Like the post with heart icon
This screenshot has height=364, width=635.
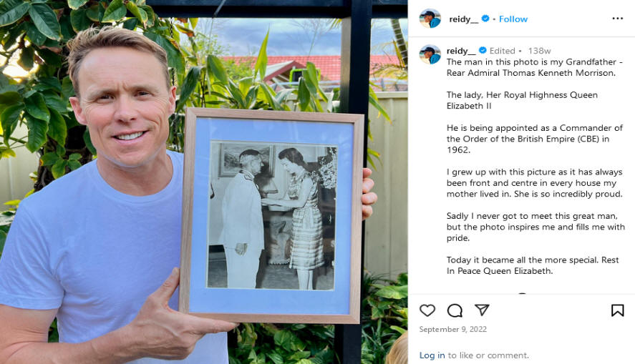(x=427, y=310)
